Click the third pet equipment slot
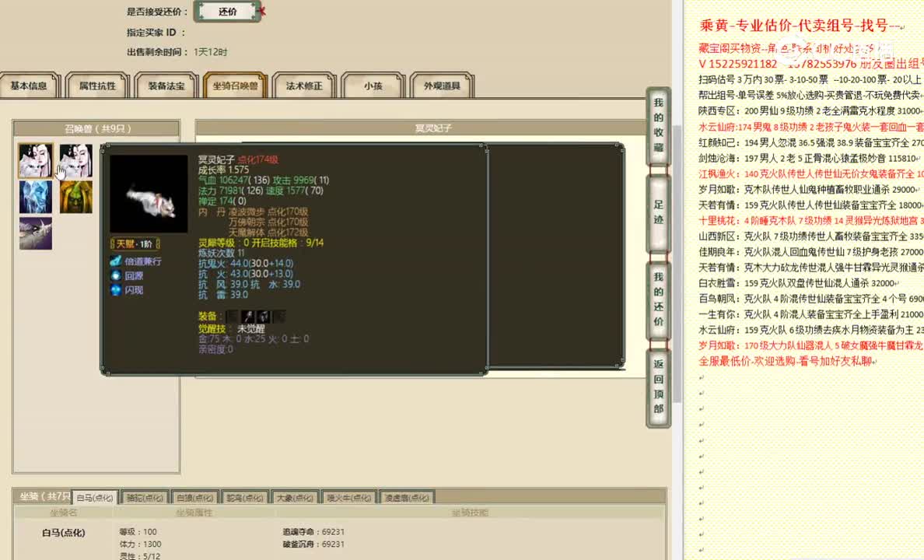This screenshot has width=924, height=560. pyautogui.click(x=264, y=317)
